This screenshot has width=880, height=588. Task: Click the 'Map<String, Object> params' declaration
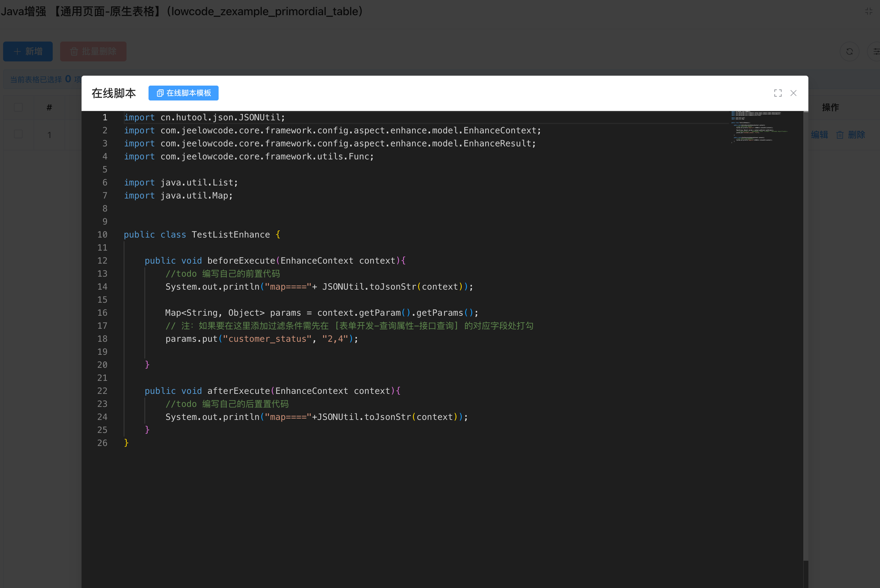[x=233, y=313]
